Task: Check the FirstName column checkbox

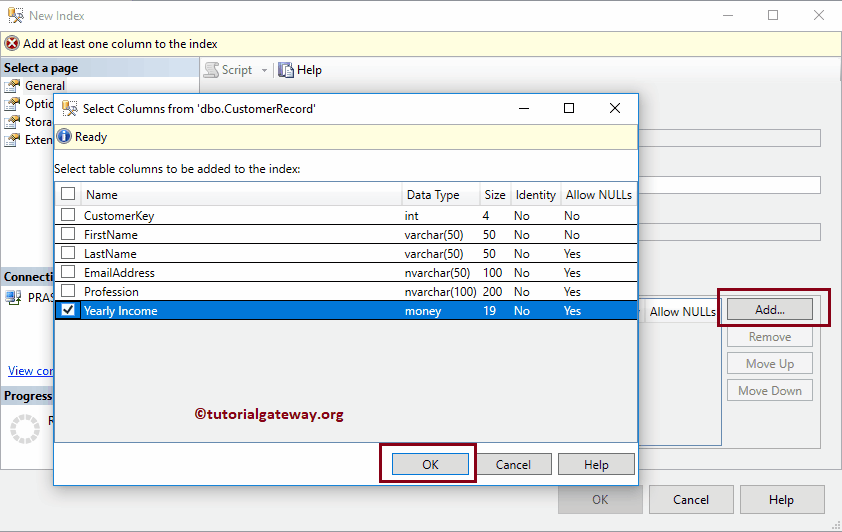Action: 68,234
